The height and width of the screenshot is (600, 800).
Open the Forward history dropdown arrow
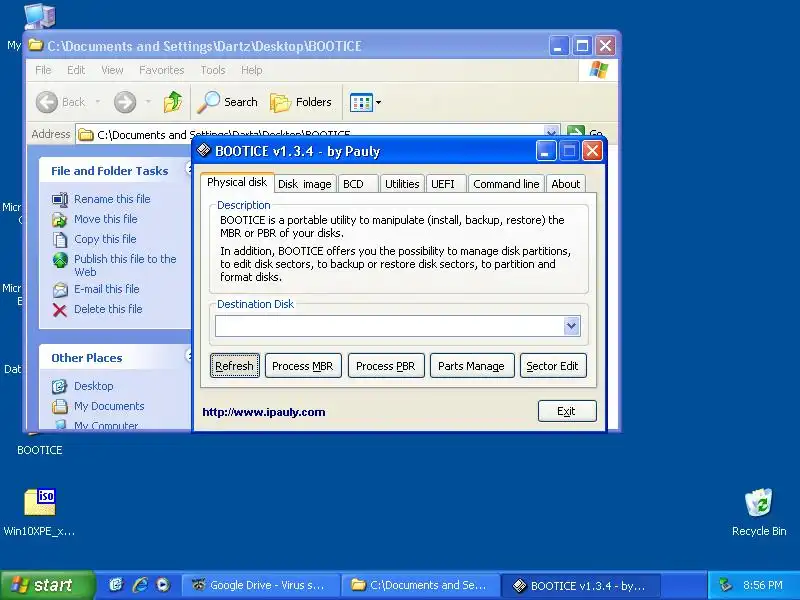click(x=148, y=102)
